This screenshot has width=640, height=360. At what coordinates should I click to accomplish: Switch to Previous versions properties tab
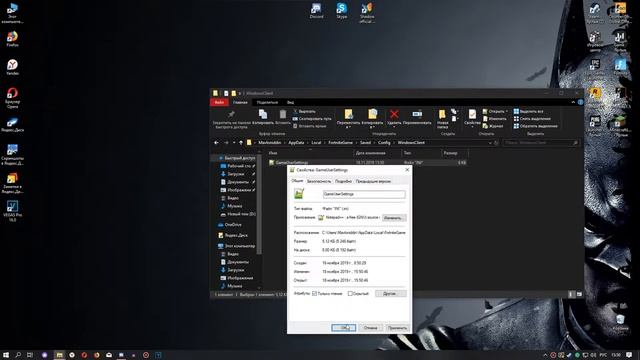(x=373, y=181)
